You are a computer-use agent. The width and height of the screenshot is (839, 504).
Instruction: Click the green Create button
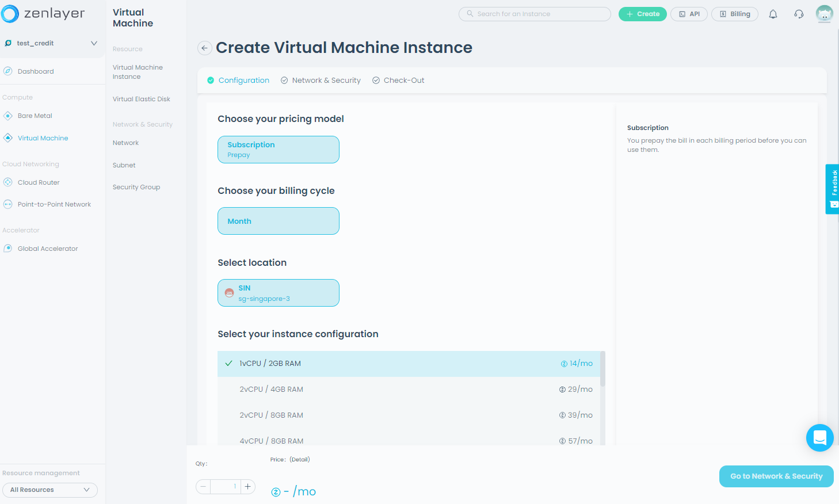(x=643, y=14)
